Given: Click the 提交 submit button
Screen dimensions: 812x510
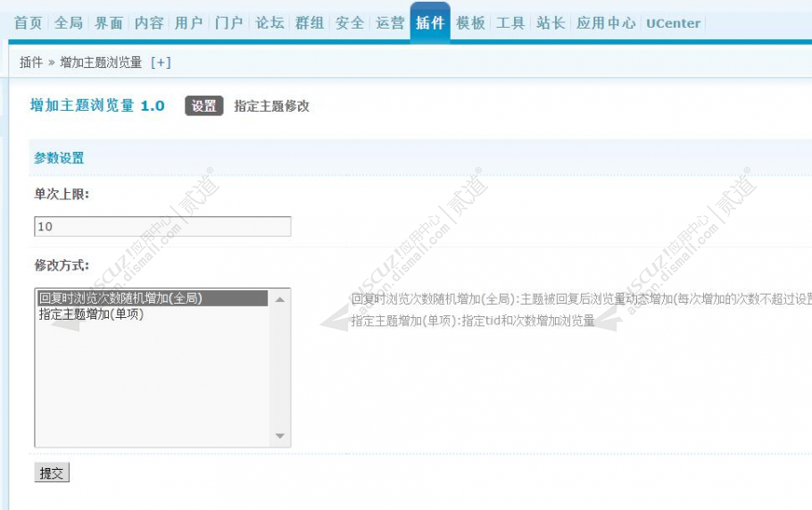Looking at the screenshot, I should (52, 472).
